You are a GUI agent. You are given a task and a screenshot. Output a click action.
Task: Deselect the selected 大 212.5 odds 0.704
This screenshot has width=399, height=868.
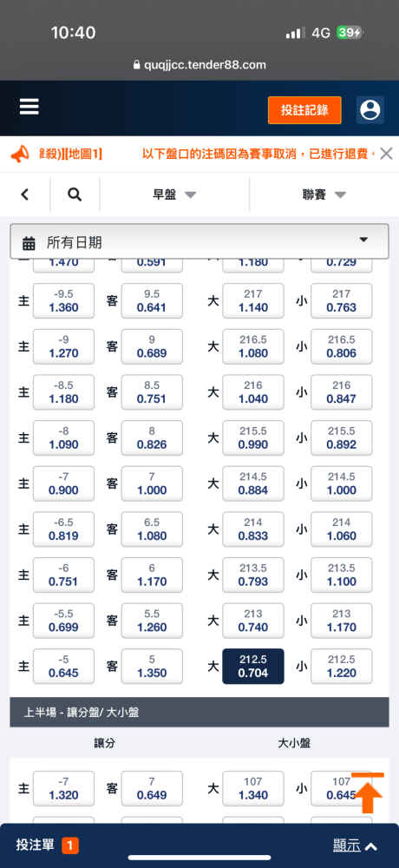pyautogui.click(x=253, y=667)
